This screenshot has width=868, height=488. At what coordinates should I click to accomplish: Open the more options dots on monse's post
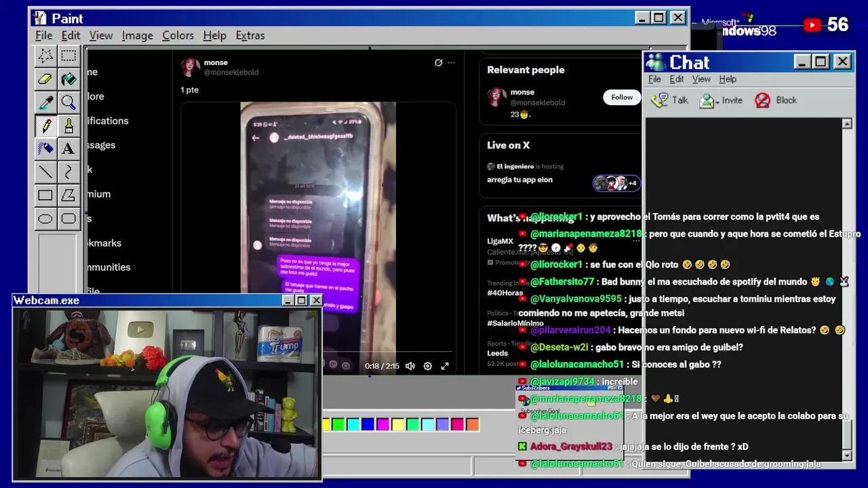[x=452, y=62]
